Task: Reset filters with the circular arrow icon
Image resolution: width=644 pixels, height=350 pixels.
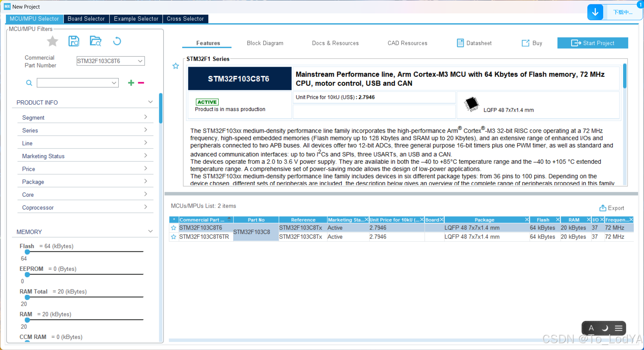Action: click(117, 41)
